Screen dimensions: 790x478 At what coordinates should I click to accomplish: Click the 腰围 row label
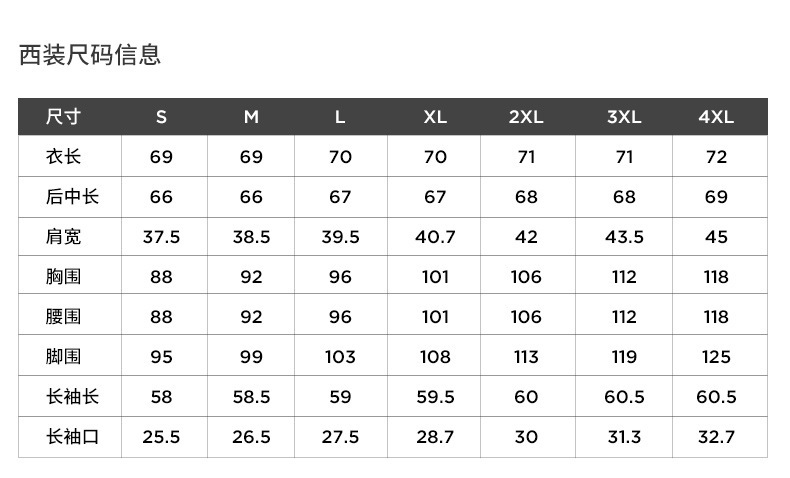[63, 317]
